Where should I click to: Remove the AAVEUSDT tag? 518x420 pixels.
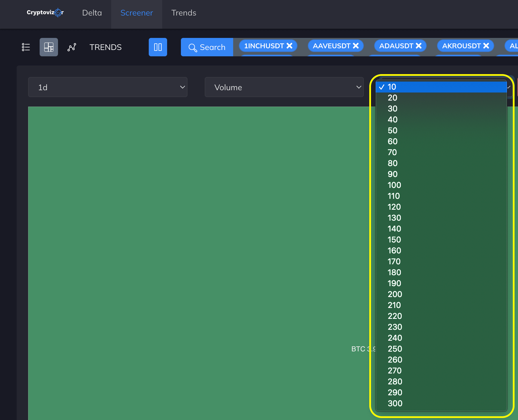356,46
